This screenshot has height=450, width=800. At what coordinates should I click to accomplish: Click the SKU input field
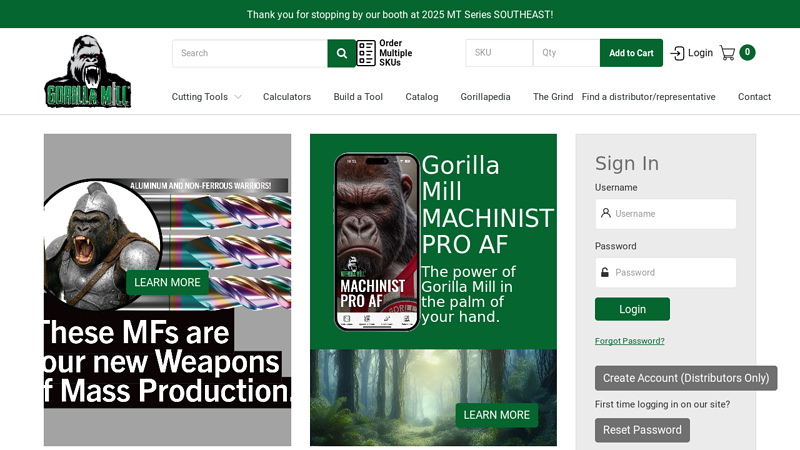pyautogui.click(x=499, y=53)
